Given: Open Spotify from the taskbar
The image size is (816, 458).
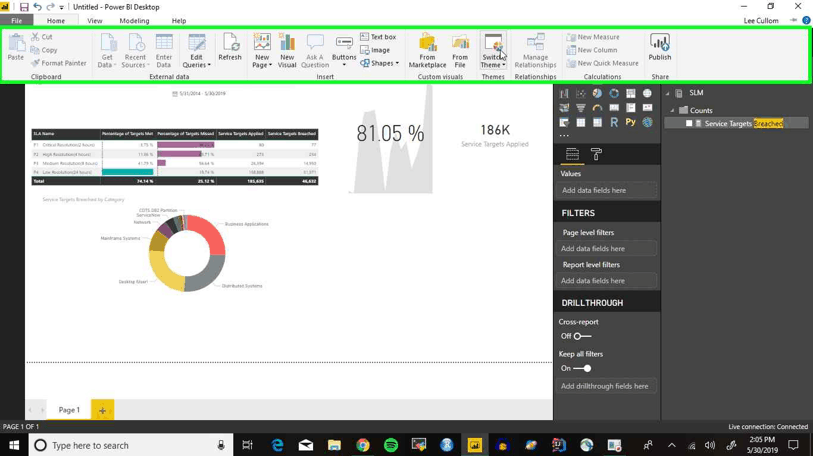Looking at the screenshot, I should click(x=391, y=446).
